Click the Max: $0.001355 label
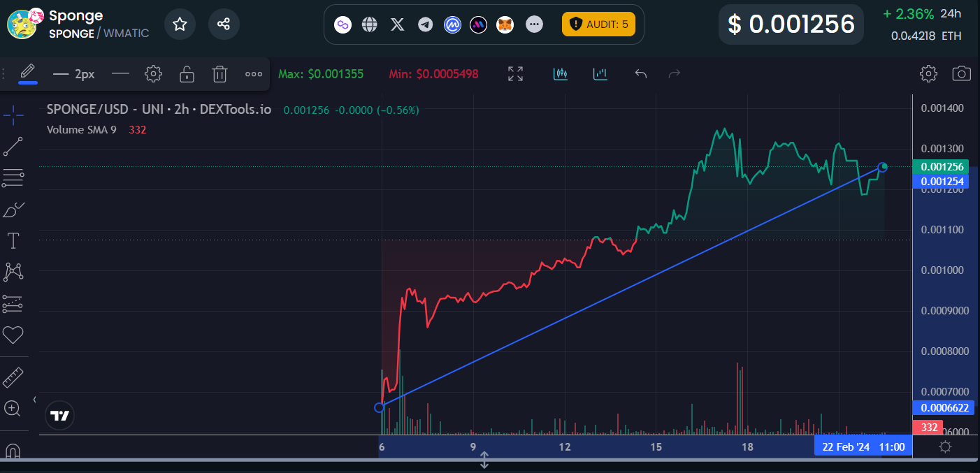 321,73
